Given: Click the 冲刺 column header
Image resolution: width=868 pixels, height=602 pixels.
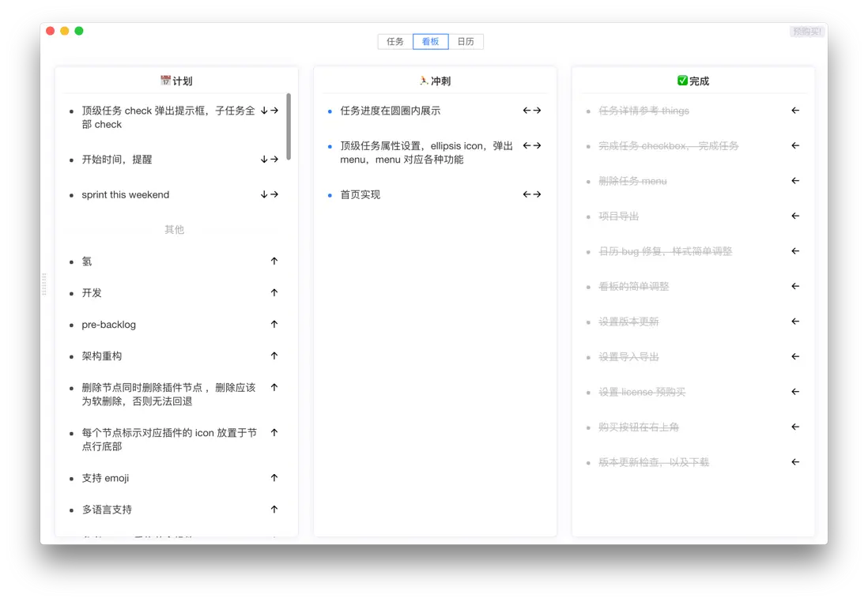Looking at the screenshot, I should click(x=435, y=81).
